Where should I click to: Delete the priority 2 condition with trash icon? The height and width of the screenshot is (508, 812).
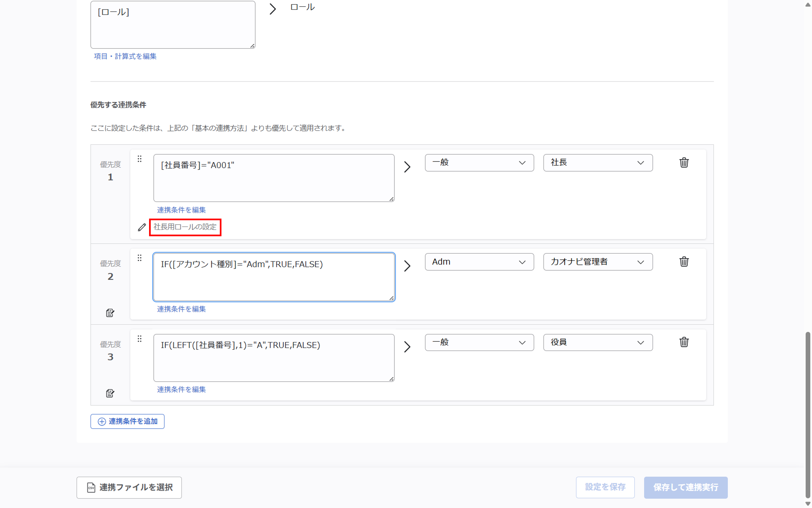684,261
